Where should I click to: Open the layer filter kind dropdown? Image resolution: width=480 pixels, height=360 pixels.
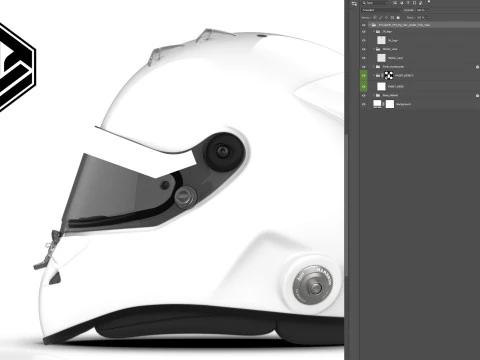pos(375,3)
